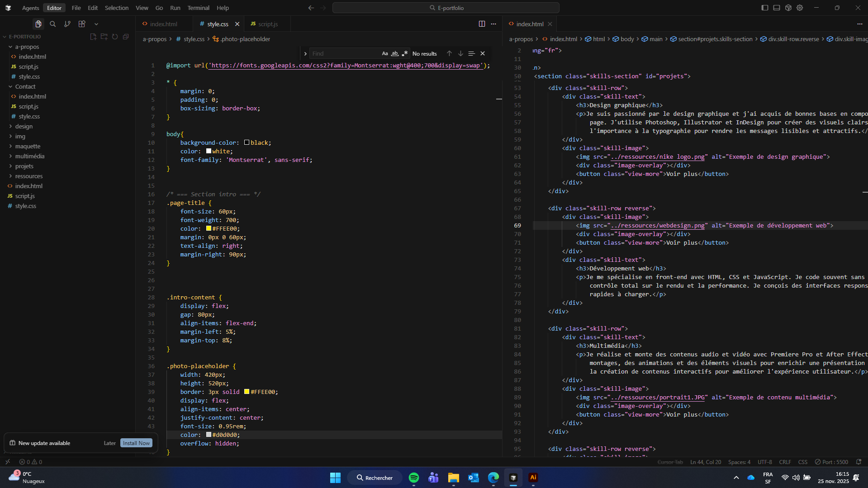Collapse the Contact folder in explorer

[x=25, y=86]
